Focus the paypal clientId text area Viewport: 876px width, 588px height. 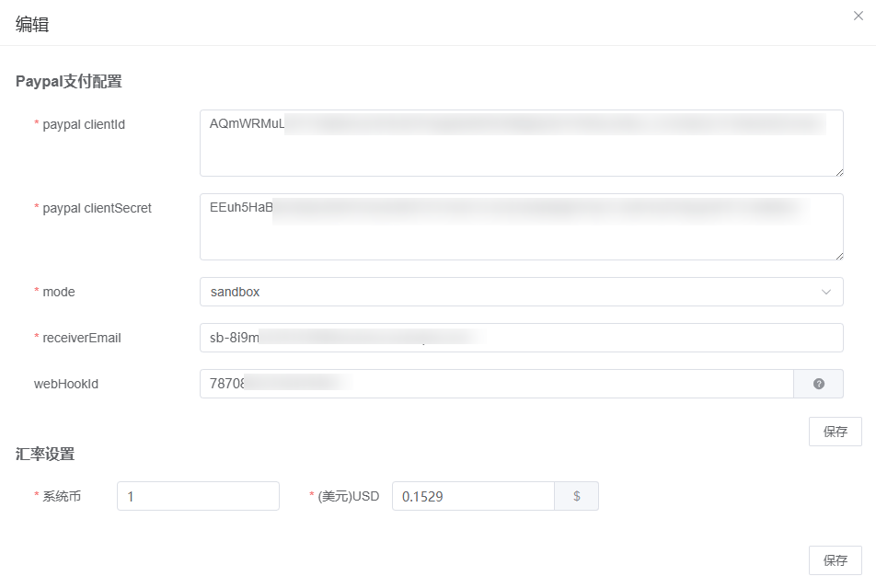coord(521,143)
